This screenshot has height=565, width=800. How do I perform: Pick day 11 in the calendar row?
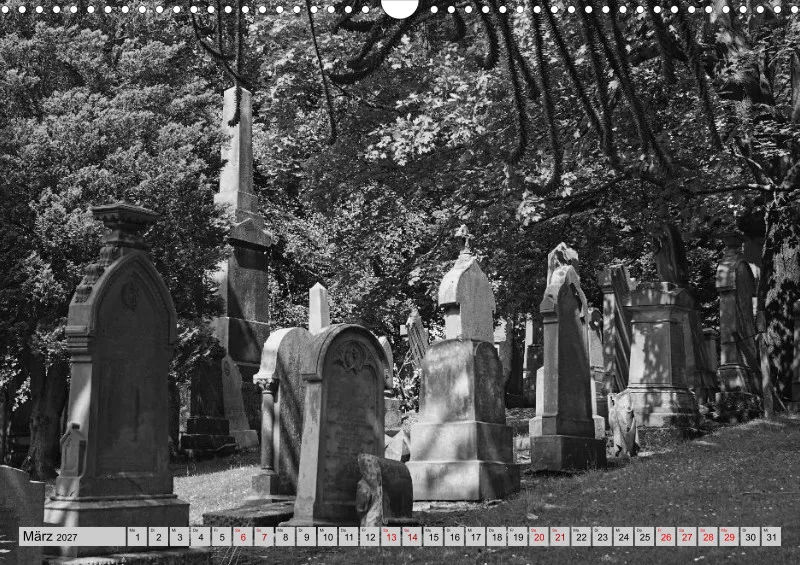[x=348, y=537]
